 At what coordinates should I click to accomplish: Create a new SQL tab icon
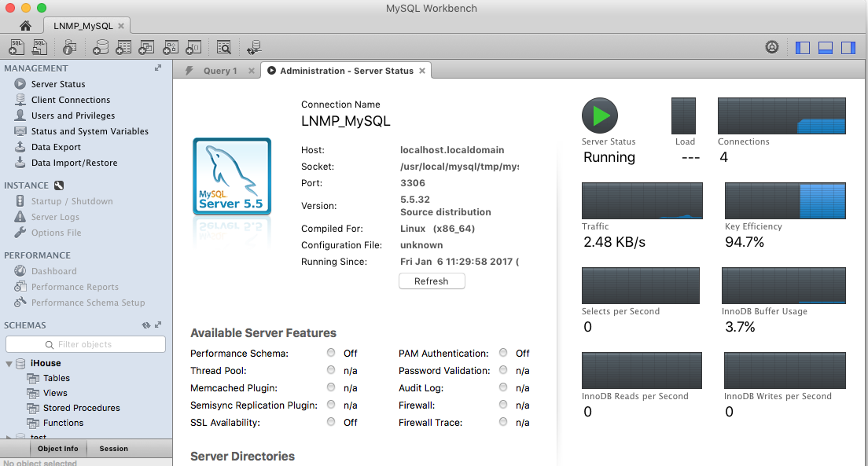[17, 47]
